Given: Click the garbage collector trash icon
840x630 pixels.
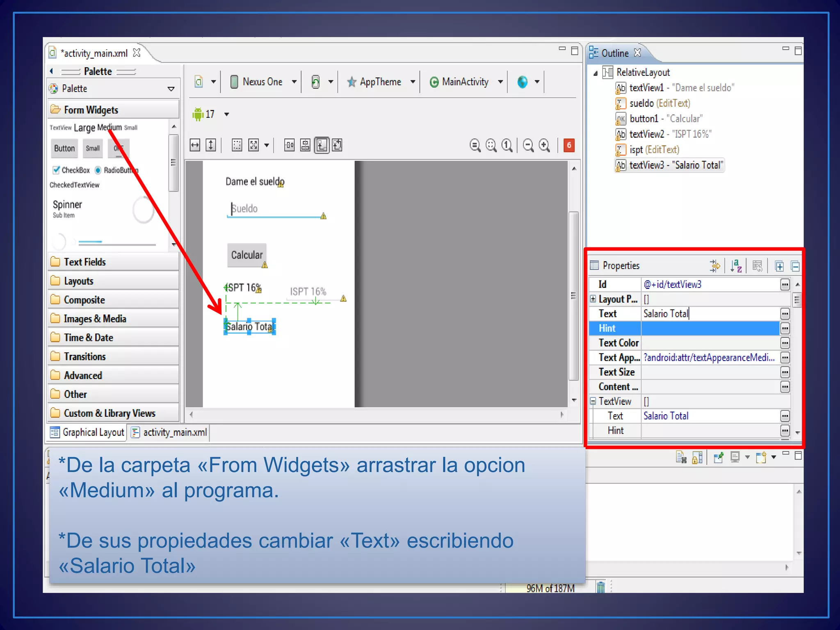Looking at the screenshot, I should (600, 587).
